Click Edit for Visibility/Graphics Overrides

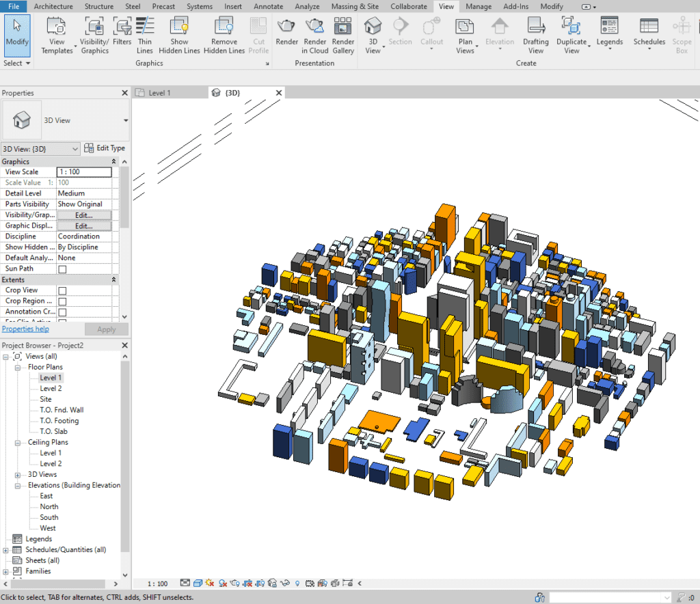pyautogui.click(x=85, y=215)
